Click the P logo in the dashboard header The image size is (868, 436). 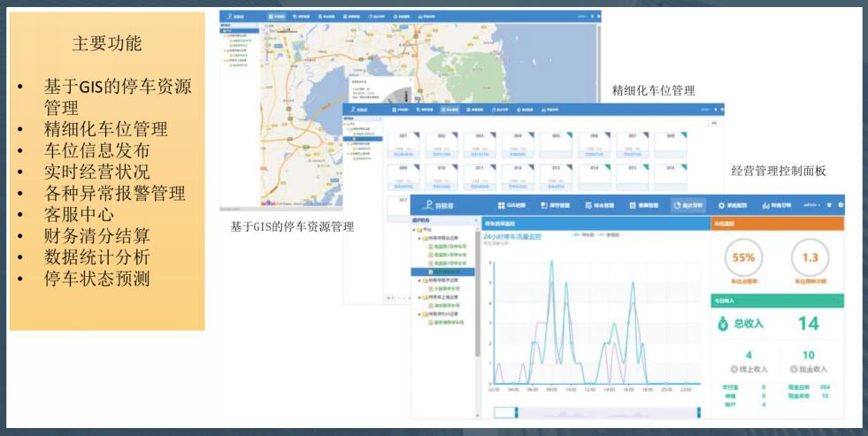coord(427,204)
